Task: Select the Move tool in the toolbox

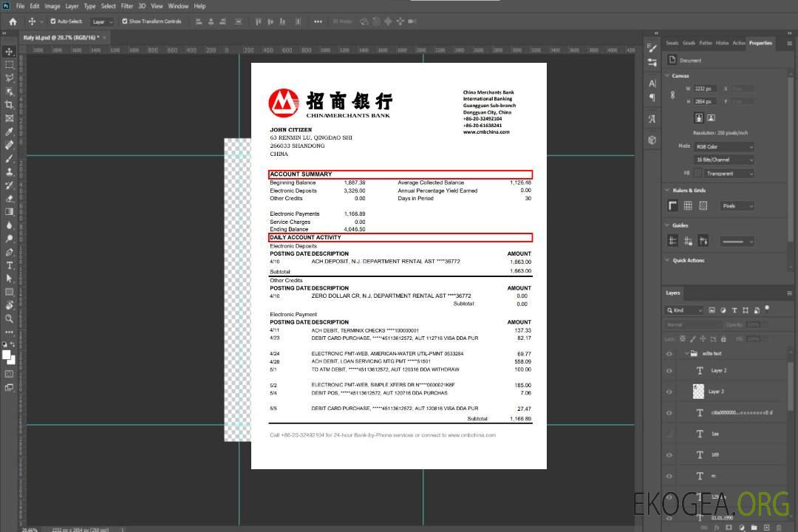Action: pos(9,52)
